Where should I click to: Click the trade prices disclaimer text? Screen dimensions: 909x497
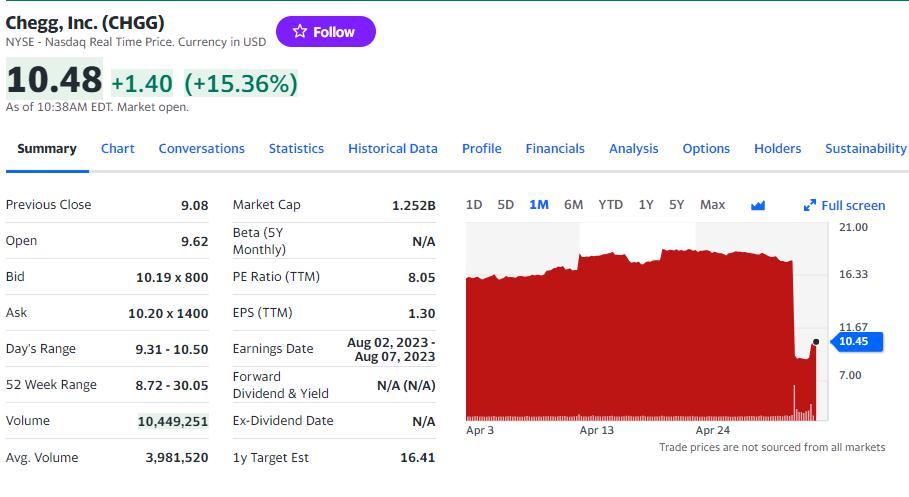[772, 447]
